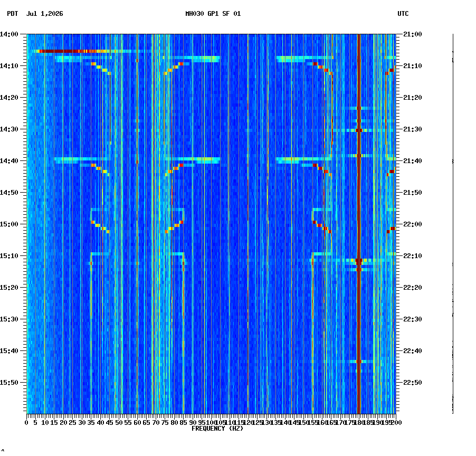Click the 22:00 UTC time label
The width and height of the screenshot is (476, 456).
click(413, 224)
